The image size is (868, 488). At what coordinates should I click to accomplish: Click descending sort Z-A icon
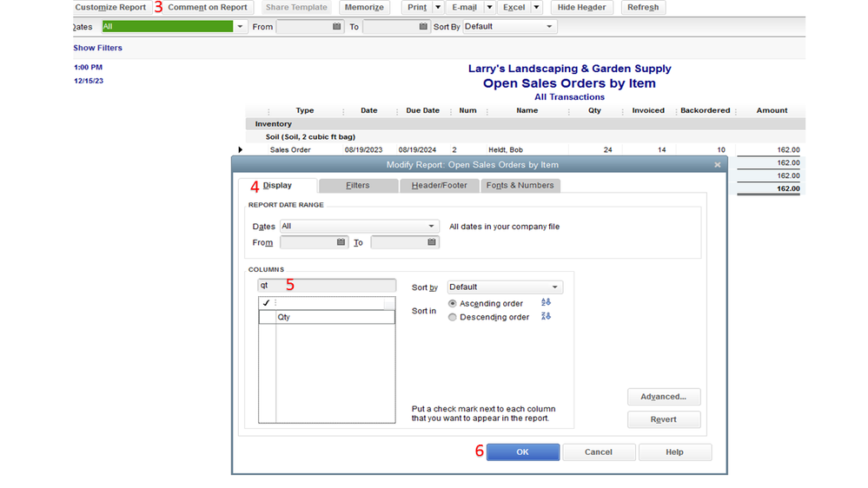pyautogui.click(x=546, y=316)
